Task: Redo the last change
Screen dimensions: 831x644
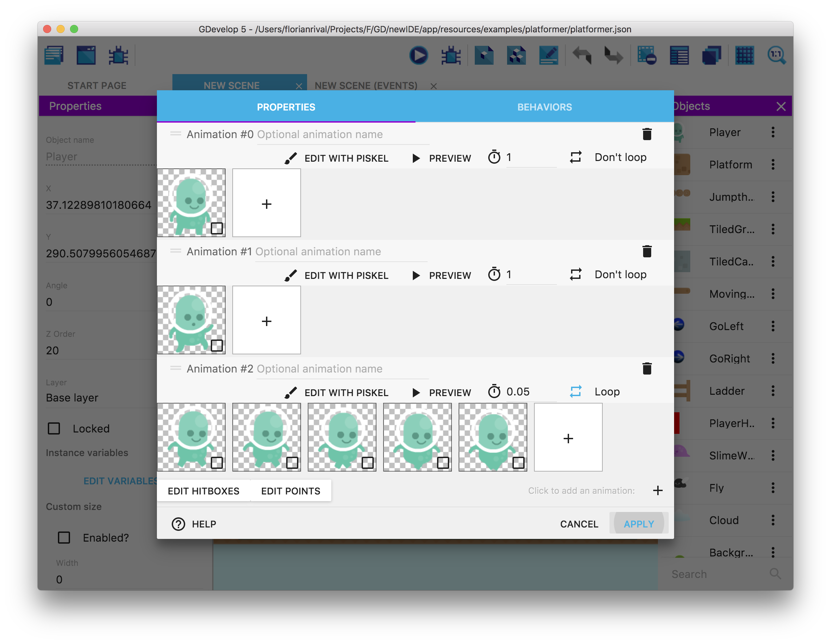Action: [x=614, y=56]
